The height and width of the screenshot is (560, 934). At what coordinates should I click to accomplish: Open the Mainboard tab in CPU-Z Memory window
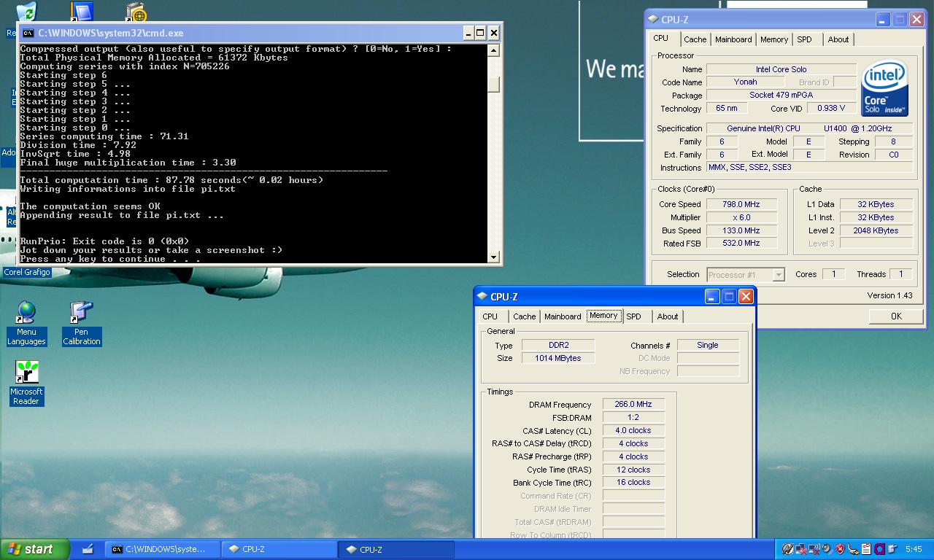(563, 316)
